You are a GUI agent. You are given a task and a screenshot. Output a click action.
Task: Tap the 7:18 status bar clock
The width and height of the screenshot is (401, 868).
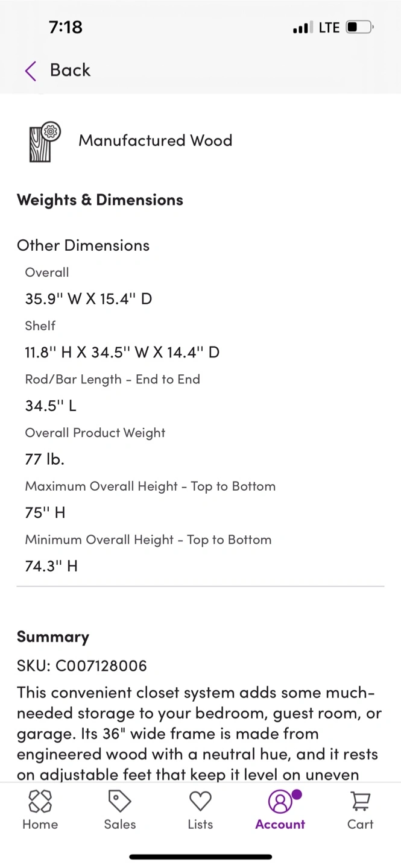click(x=65, y=27)
